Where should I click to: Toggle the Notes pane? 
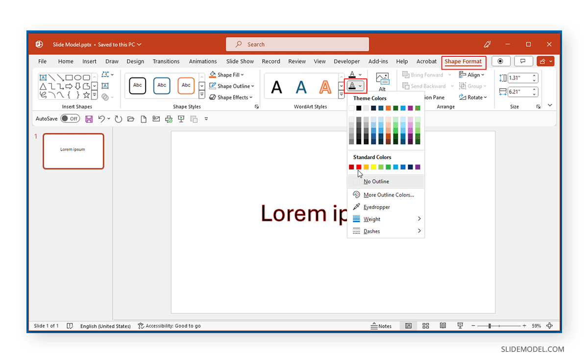tap(382, 325)
